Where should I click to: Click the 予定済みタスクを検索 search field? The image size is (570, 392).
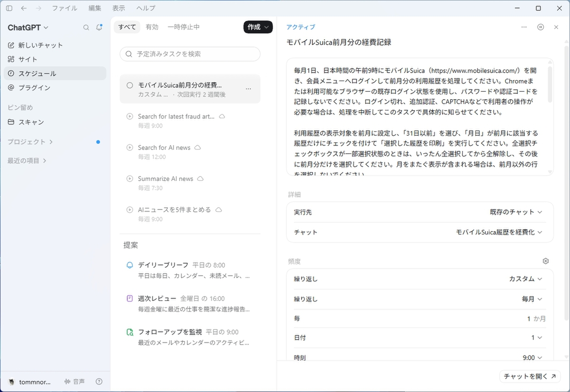[x=190, y=54]
